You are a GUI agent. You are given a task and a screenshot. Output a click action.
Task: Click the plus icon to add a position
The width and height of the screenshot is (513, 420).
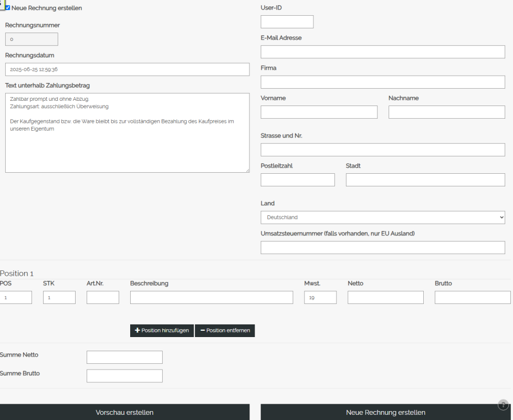pos(137,330)
